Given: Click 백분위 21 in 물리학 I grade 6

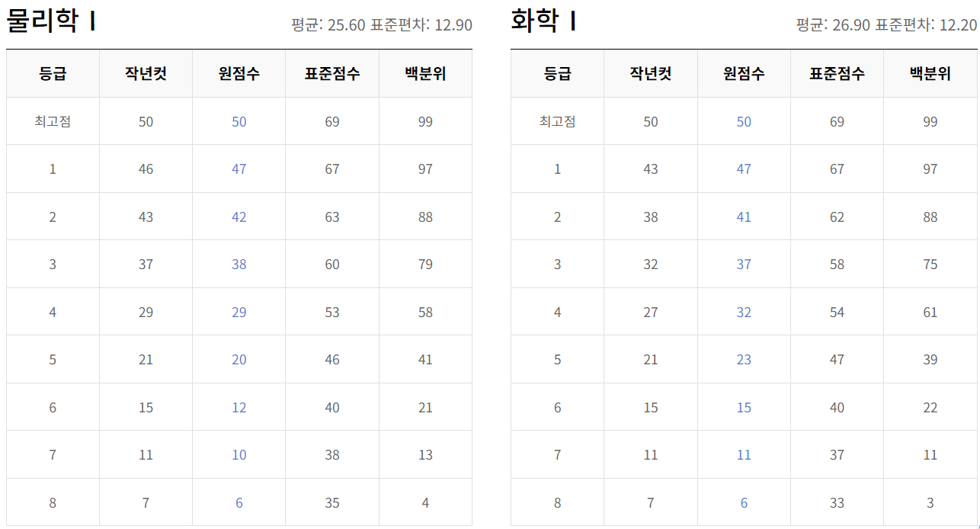Looking at the screenshot, I should coord(425,408).
